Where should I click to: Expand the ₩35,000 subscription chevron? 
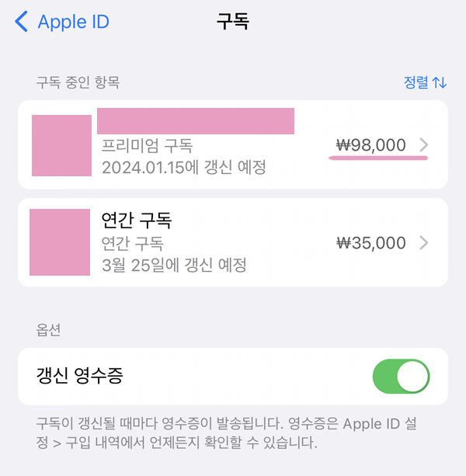(x=424, y=243)
